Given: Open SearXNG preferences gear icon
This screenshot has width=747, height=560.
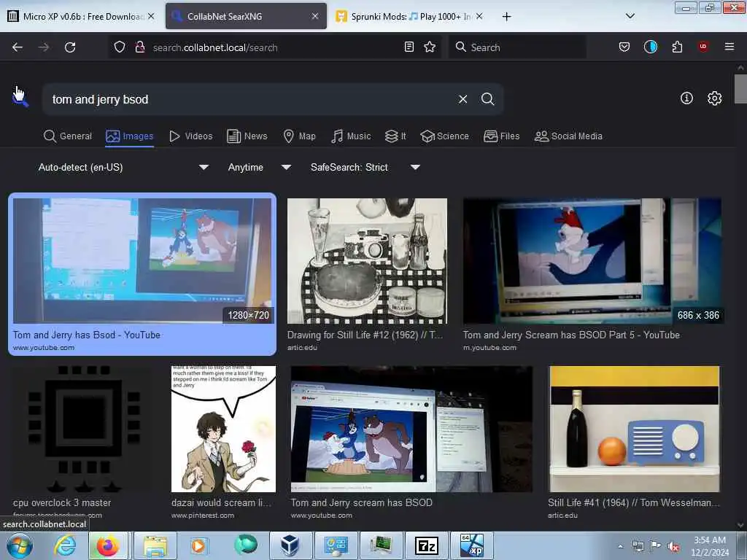Looking at the screenshot, I should pyautogui.click(x=714, y=98).
